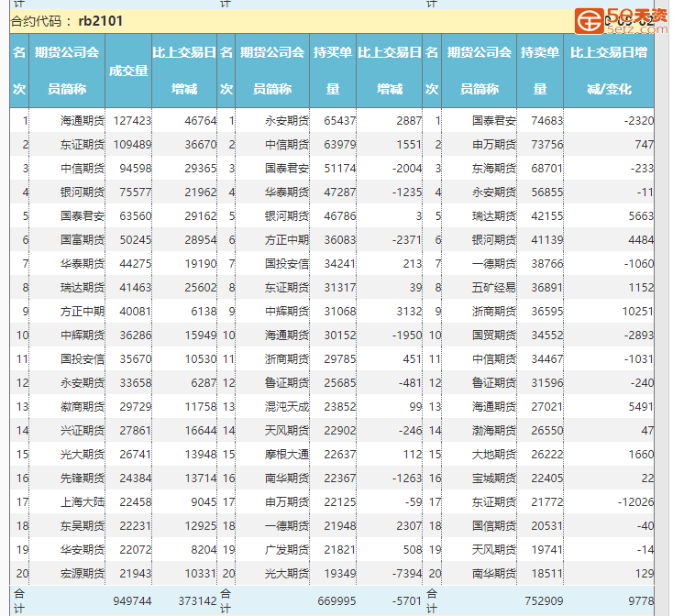Select 国投安信 volume 35670
The height and width of the screenshot is (616, 673).
[136, 359]
